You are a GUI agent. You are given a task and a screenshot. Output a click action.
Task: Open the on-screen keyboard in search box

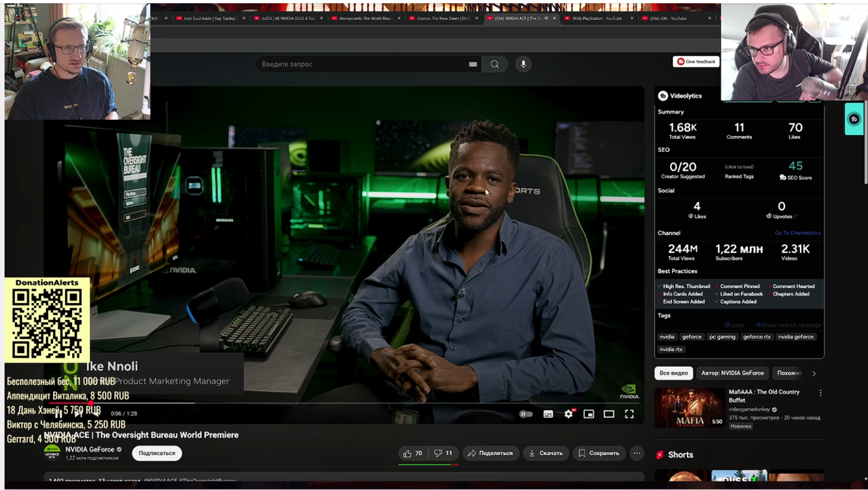(473, 64)
